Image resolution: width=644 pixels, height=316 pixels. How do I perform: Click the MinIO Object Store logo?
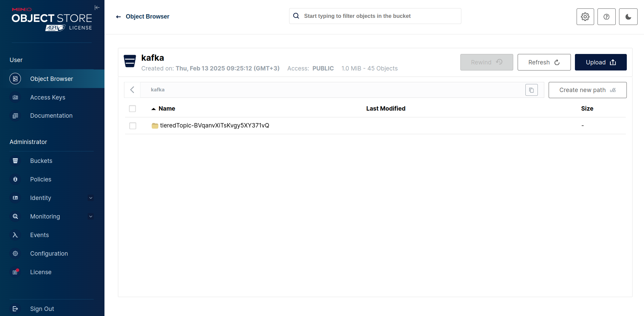pos(52,19)
